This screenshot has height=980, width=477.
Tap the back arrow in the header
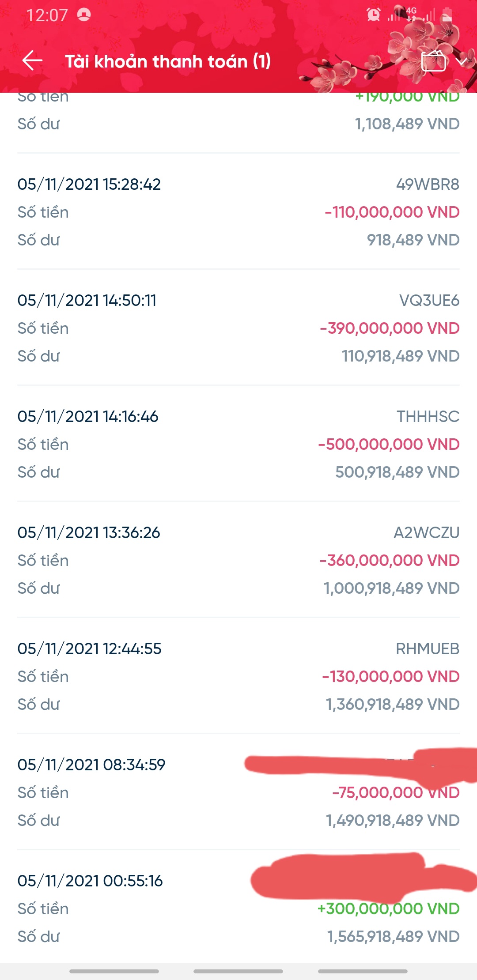click(32, 60)
